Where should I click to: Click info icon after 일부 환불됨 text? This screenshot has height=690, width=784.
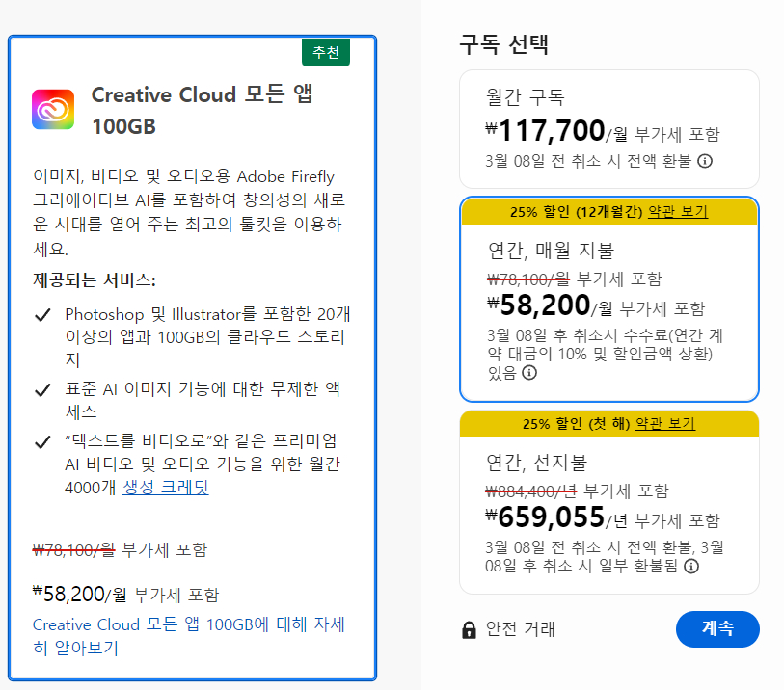(691, 567)
